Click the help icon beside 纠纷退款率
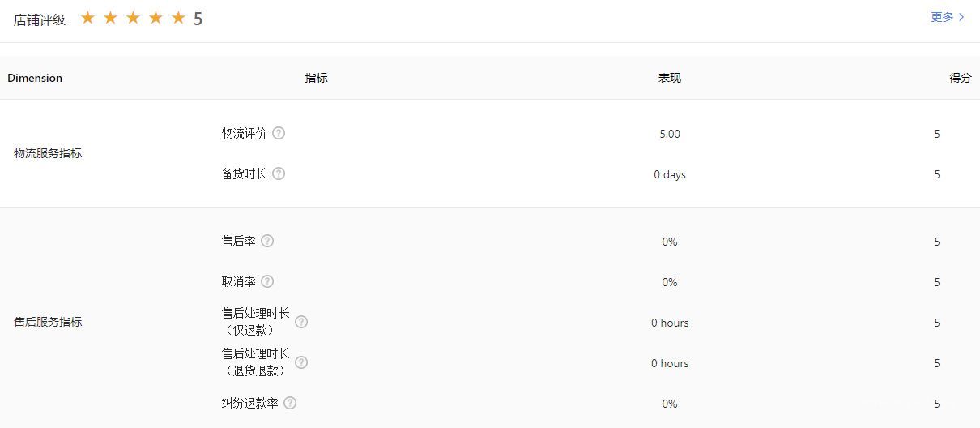Image resolution: width=980 pixels, height=428 pixels. click(x=290, y=403)
